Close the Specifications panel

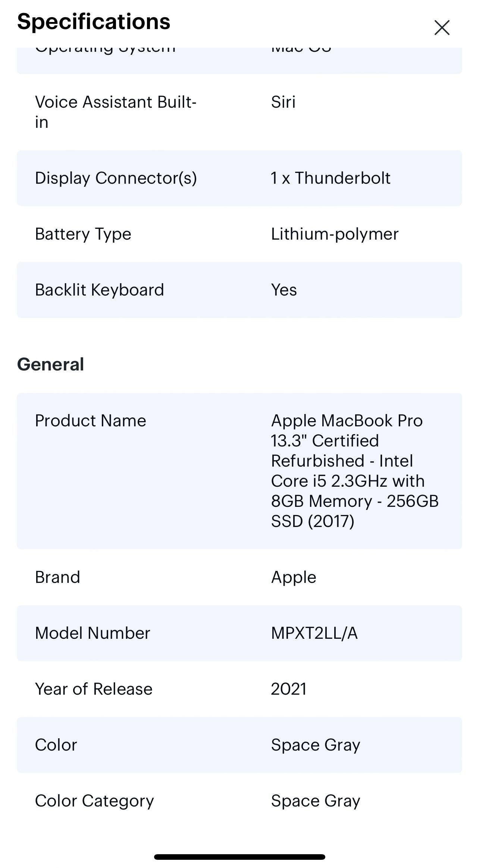[442, 28]
